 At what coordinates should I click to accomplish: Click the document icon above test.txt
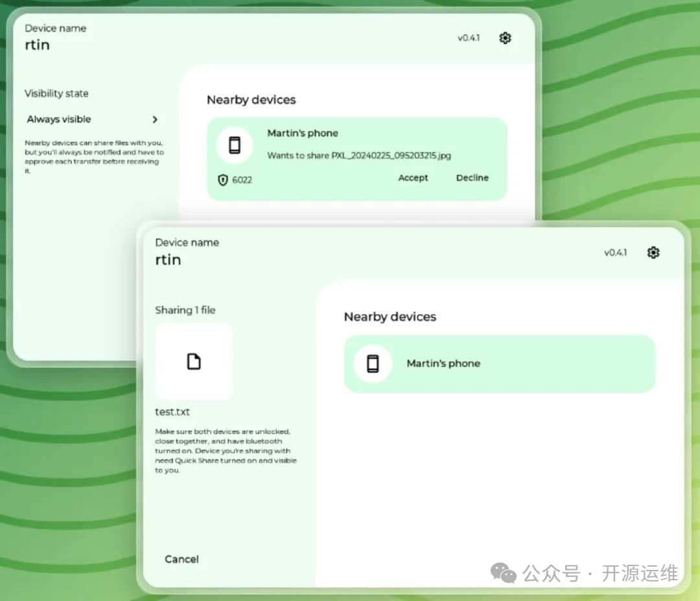(x=194, y=361)
